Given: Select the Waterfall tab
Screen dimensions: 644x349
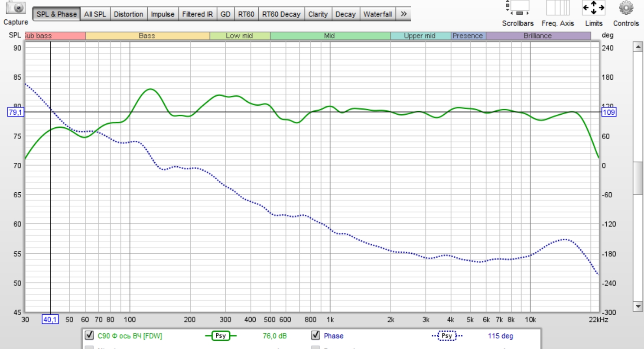Looking at the screenshot, I should click(x=377, y=14).
